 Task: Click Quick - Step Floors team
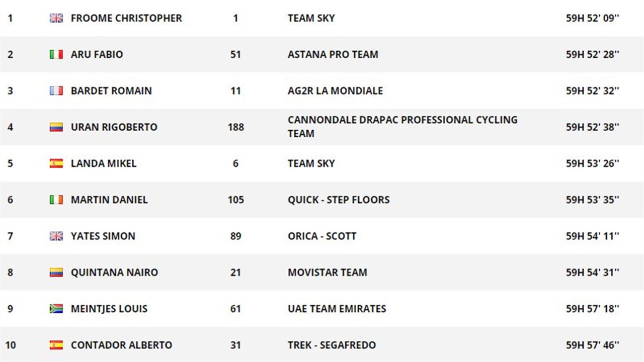[339, 200]
